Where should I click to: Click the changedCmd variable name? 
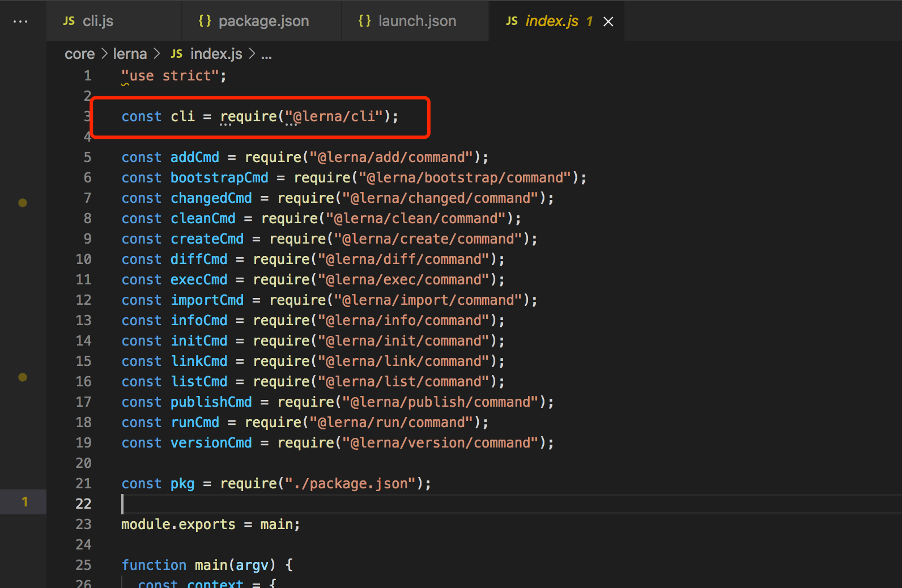[x=211, y=198]
